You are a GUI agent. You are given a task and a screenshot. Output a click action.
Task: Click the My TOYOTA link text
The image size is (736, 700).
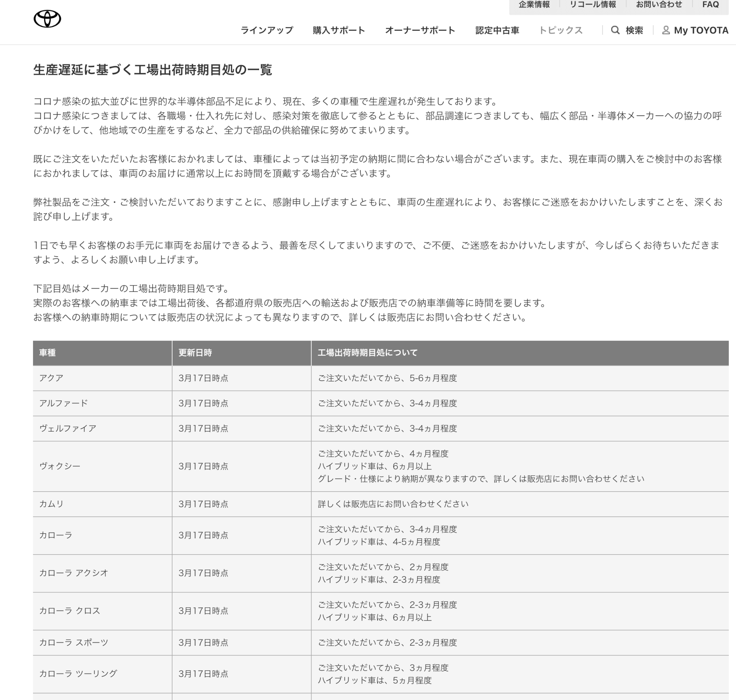701,30
